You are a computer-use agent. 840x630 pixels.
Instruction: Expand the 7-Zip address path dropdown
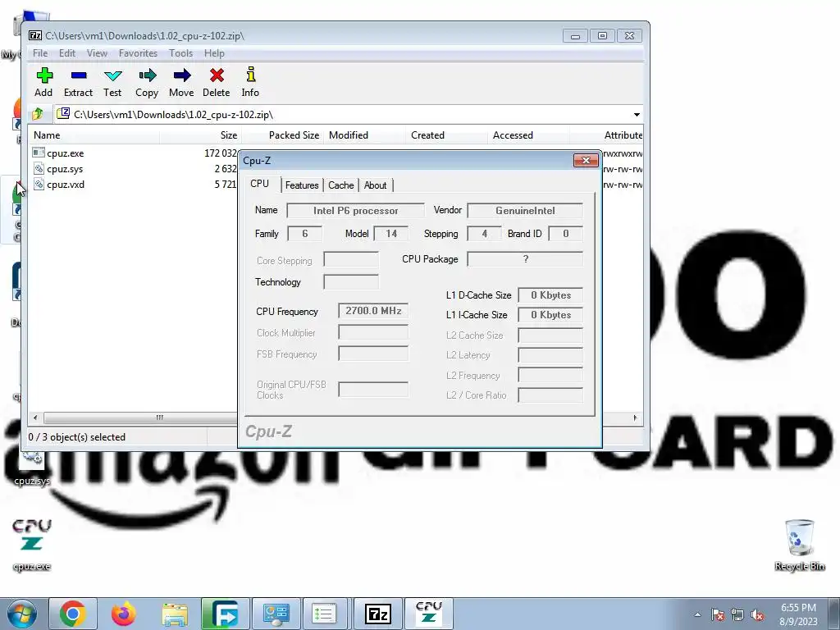coord(637,115)
